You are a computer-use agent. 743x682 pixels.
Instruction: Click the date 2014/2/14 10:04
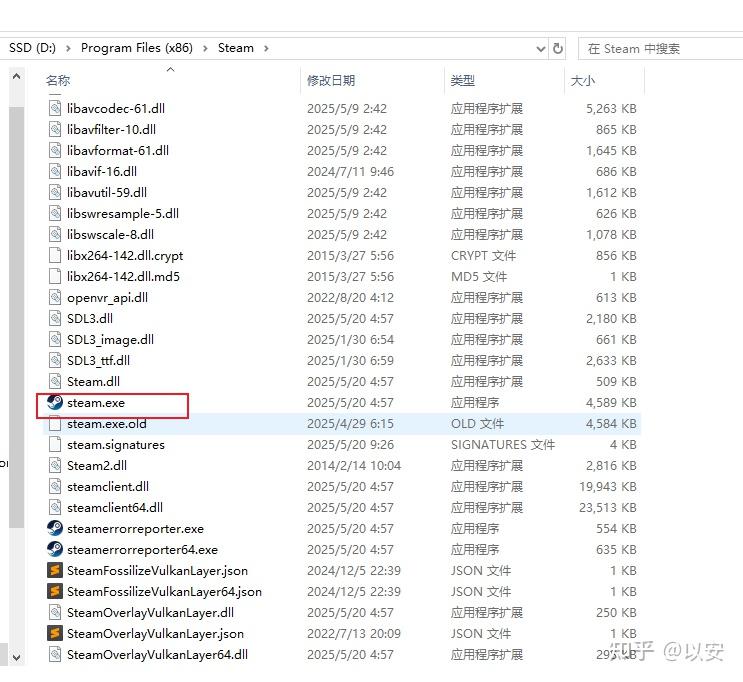click(353, 465)
